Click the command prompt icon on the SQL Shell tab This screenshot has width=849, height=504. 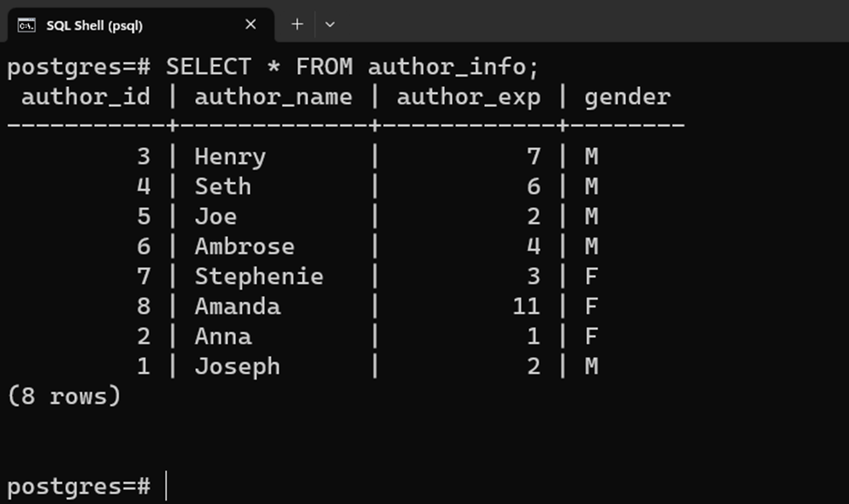pyautogui.click(x=24, y=24)
